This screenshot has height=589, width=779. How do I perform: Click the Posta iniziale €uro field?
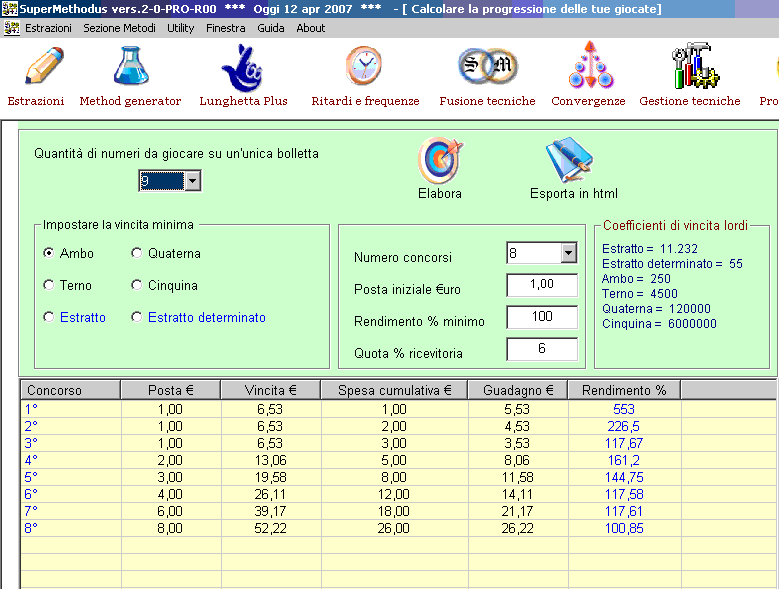click(542, 285)
